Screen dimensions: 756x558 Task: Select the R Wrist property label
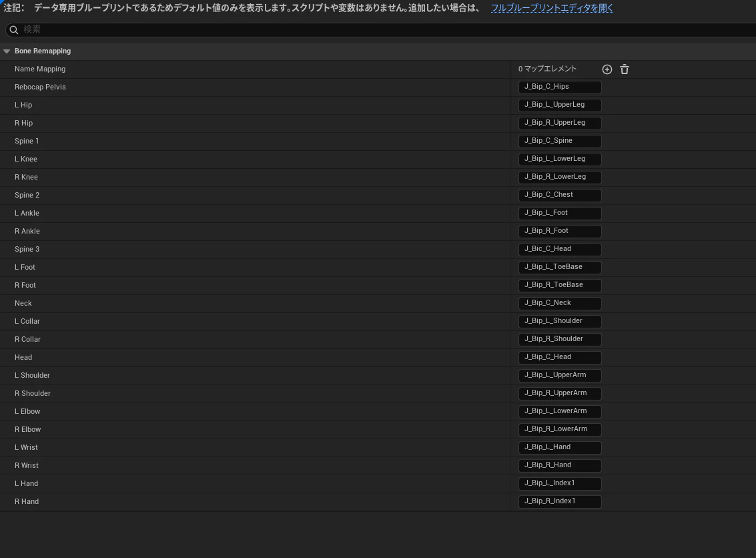(x=27, y=465)
